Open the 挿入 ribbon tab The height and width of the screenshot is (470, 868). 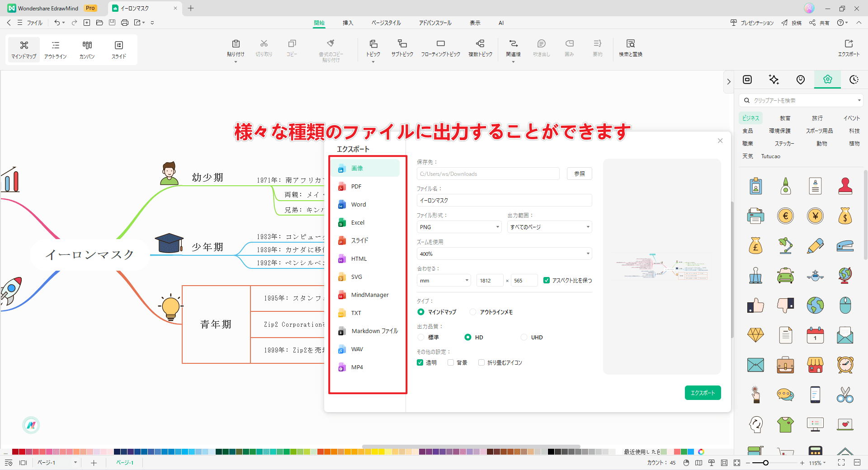pyautogui.click(x=348, y=23)
